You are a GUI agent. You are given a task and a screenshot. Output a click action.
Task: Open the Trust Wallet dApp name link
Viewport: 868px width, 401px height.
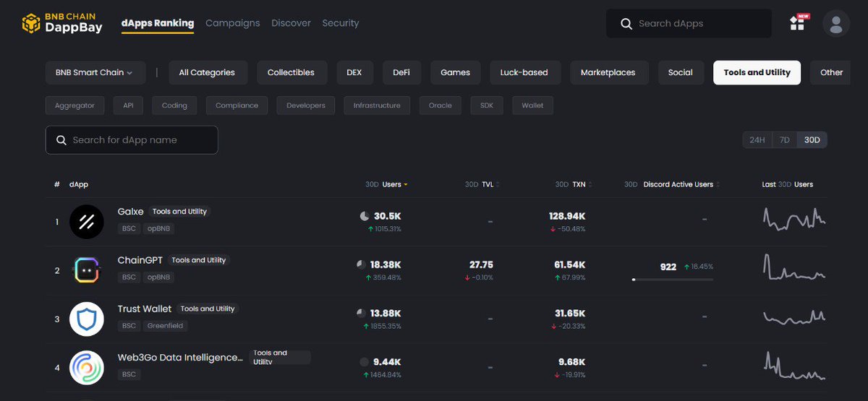145,309
